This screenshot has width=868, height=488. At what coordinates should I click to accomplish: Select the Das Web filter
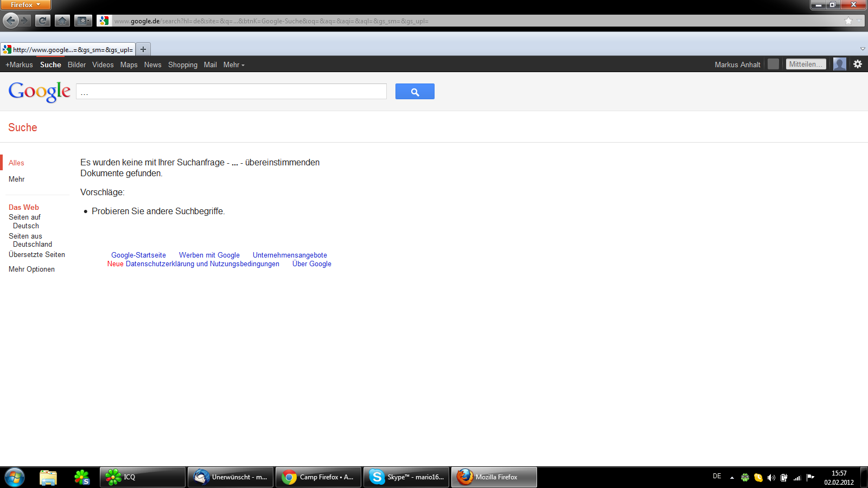coord(24,207)
